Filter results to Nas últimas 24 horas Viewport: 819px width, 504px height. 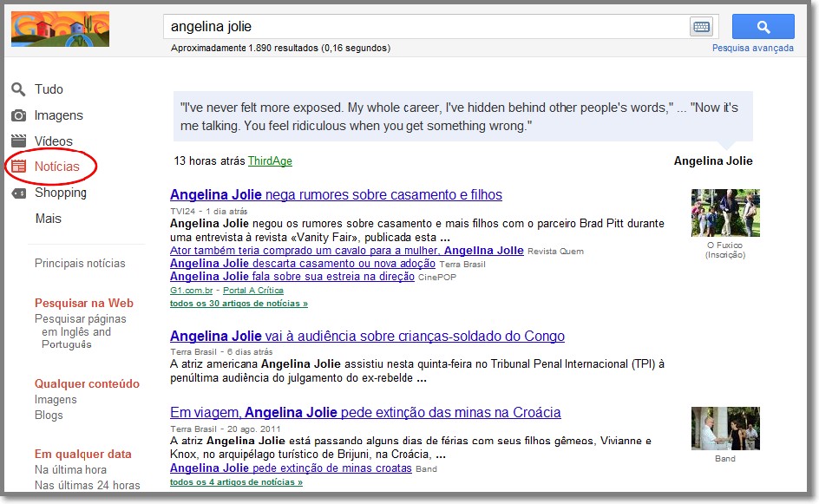click(88, 485)
